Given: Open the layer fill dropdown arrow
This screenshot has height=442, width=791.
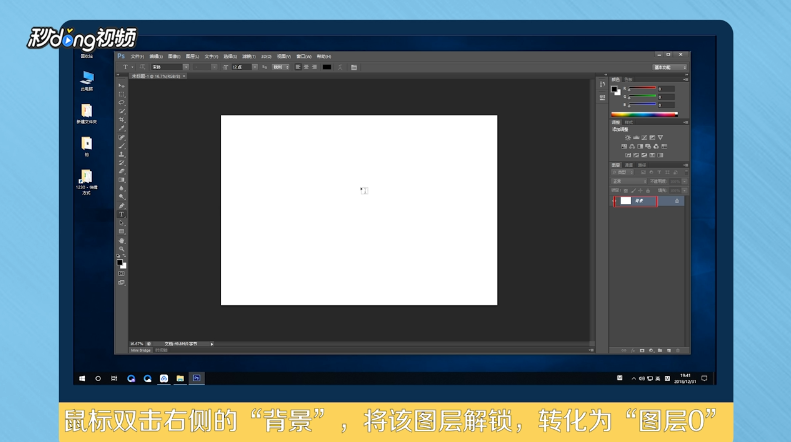Looking at the screenshot, I should point(685,191).
